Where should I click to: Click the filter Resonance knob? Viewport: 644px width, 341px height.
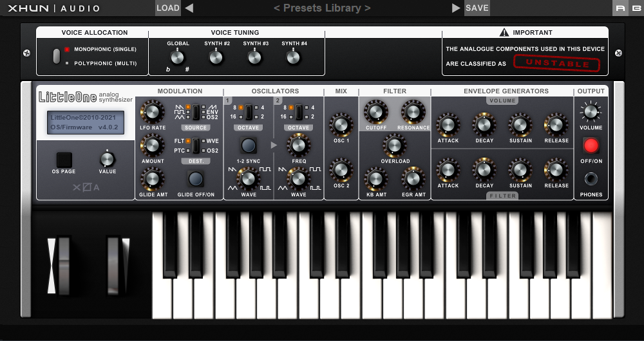(413, 111)
